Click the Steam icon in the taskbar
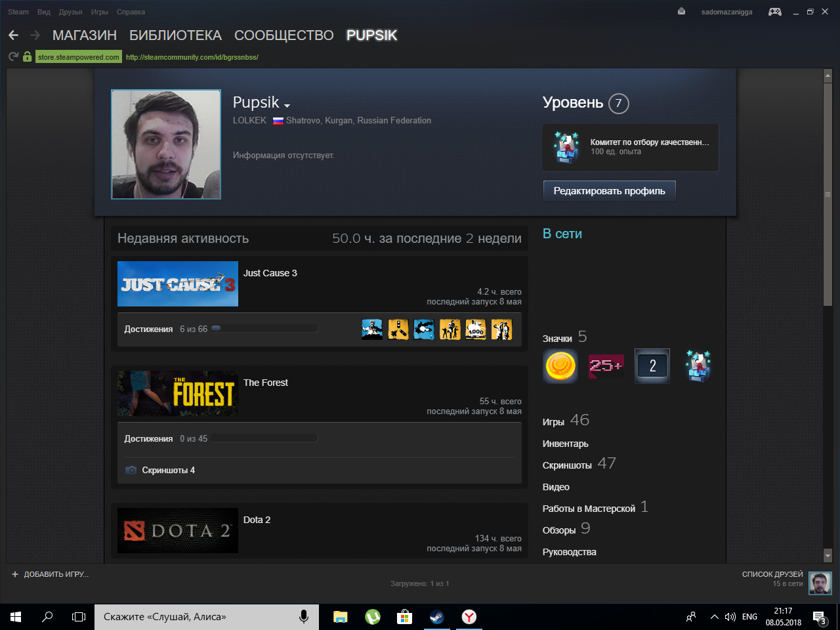This screenshot has height=630, width=840. coord(436,617)
